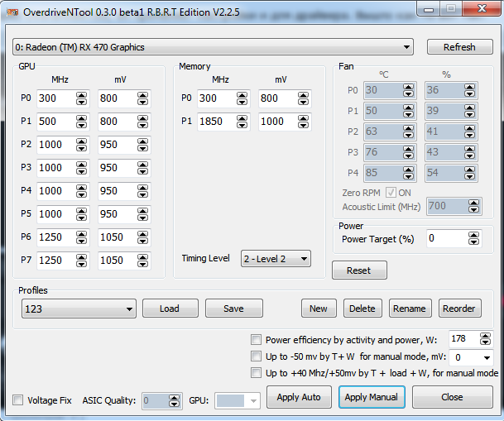Click the GPU P2 mV spinner arrows
Image resolution: width=504 pixels, height=421 pixels.
(142, 145)
